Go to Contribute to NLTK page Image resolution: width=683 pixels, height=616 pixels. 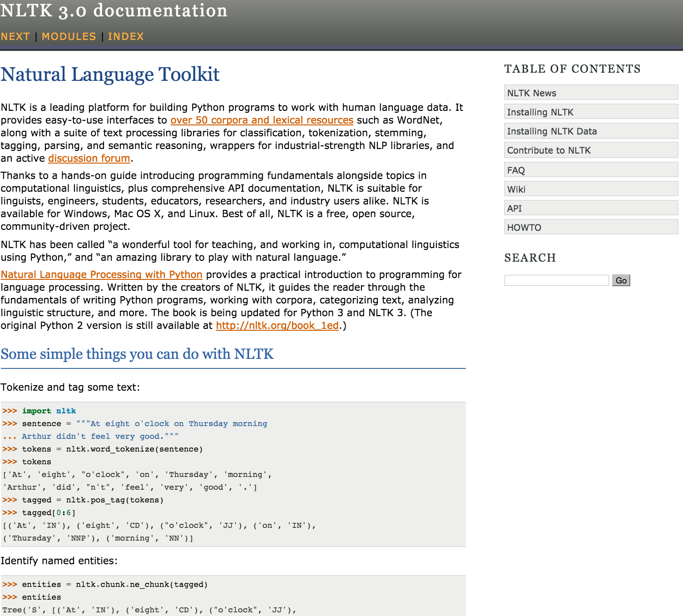click(x=549, y=150)
